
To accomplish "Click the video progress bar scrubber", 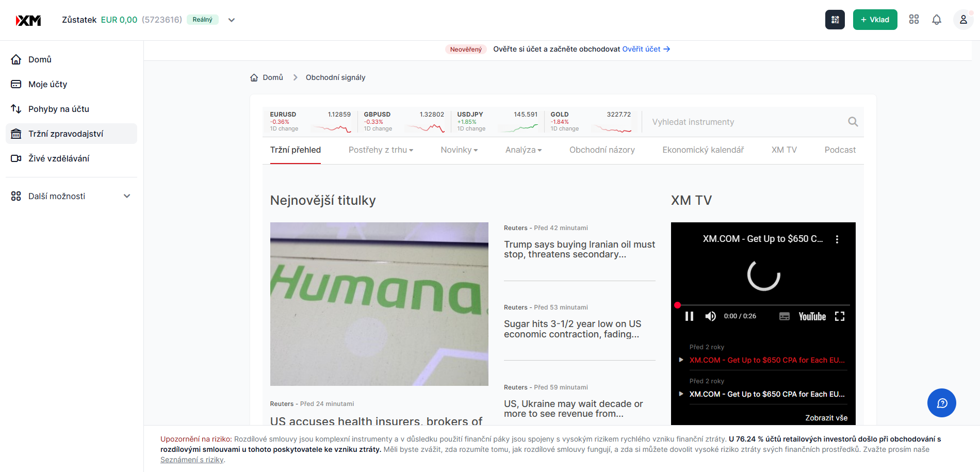I will [x=678, y=305].
